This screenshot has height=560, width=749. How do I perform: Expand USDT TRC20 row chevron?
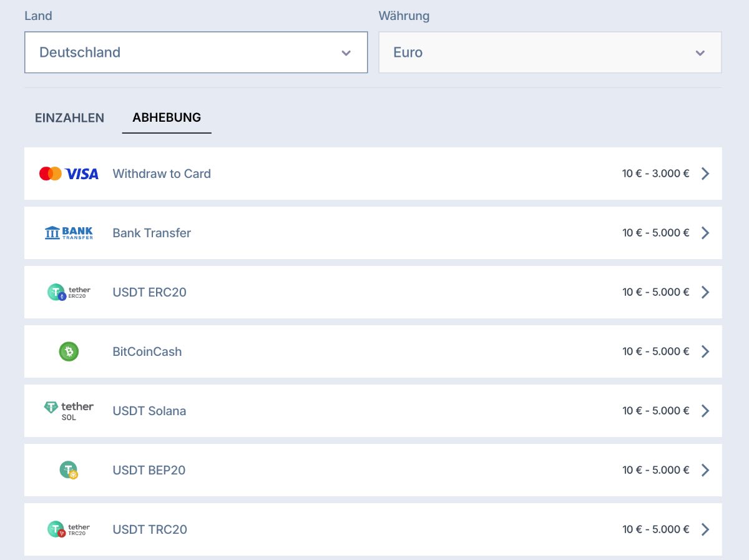(x=705, y=529)
